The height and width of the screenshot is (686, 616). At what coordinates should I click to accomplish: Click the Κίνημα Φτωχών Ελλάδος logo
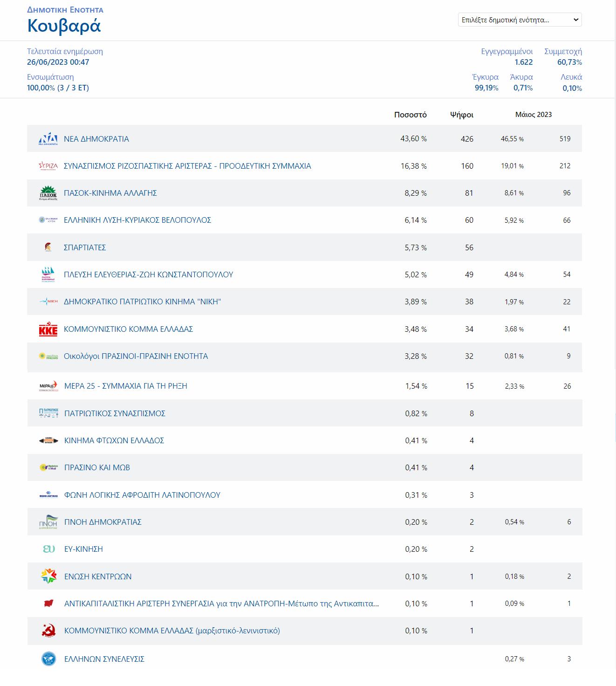(x=48, y=440)
